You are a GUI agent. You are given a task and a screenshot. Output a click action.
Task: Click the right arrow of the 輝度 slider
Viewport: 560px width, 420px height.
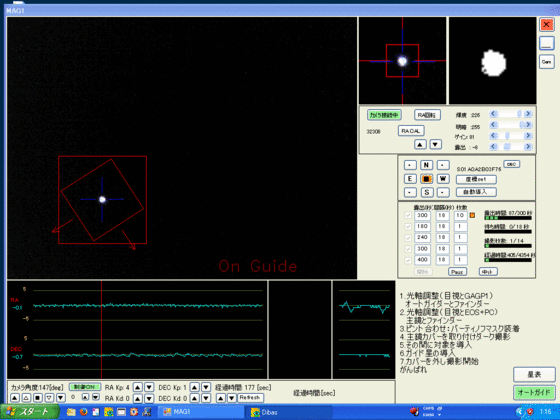528,114
